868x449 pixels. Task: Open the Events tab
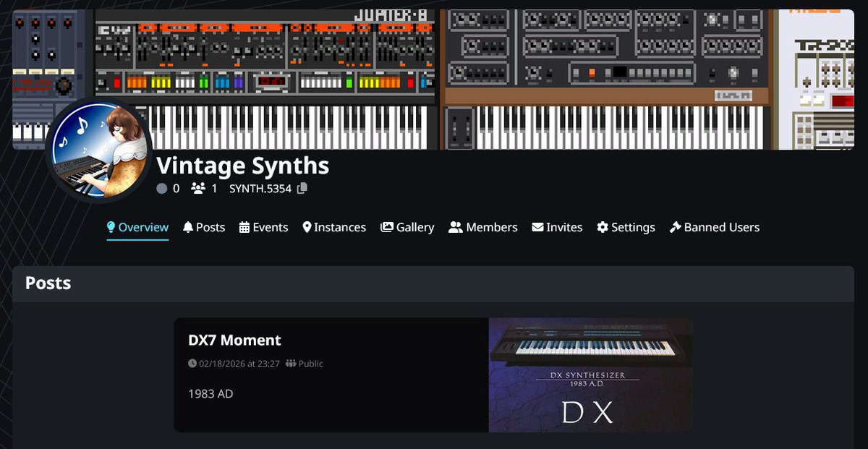263,227
